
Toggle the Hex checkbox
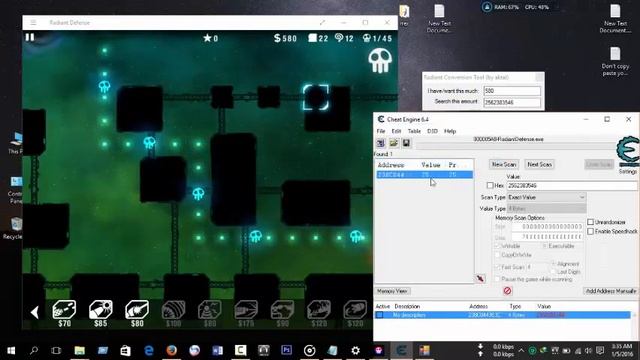[490, 185]
